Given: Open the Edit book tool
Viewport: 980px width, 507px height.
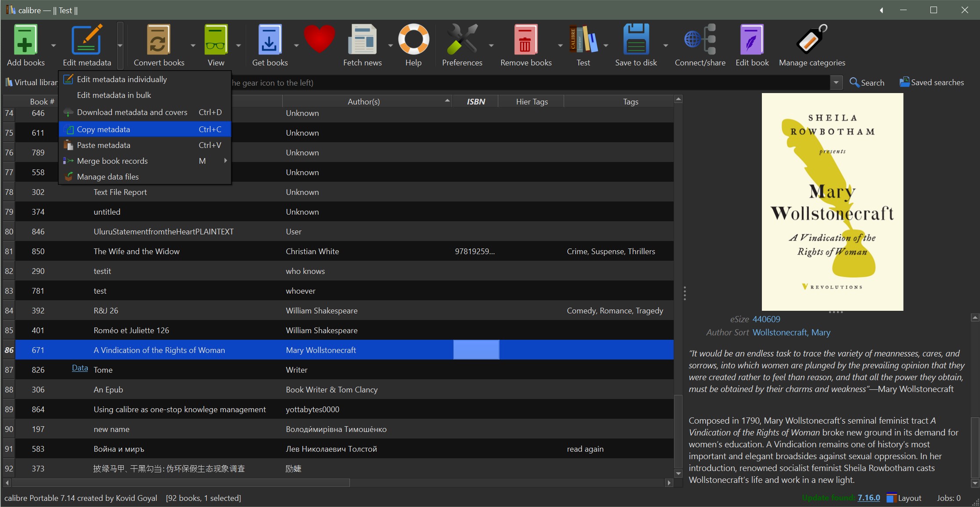Looking at the screenshot, I should pyautogui.click(x=752, y=40).
